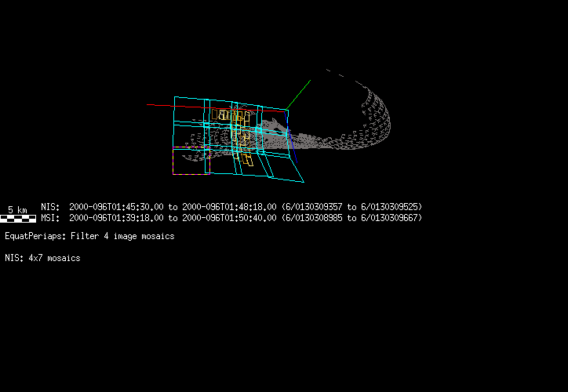Click the top-left corner of cyan mosaic grid
This screenshot has width=568, height=392.
click(x=175, y=97)
